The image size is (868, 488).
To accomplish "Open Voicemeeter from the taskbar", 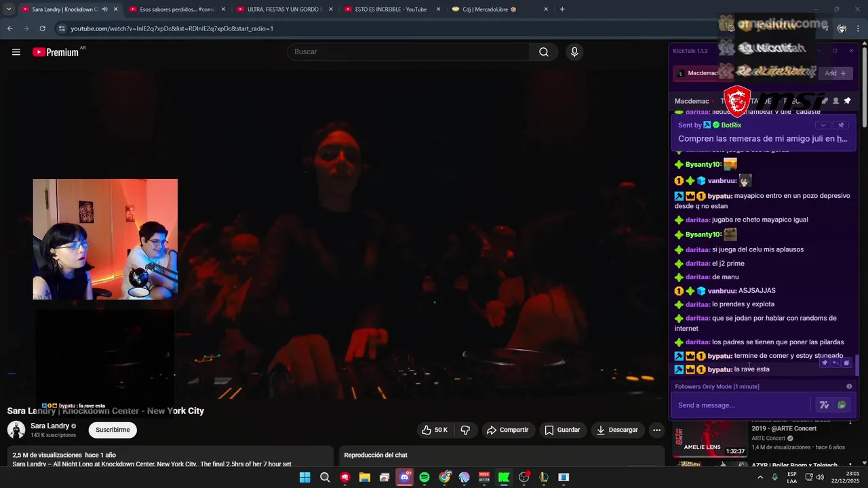I will tap(484, 477).
